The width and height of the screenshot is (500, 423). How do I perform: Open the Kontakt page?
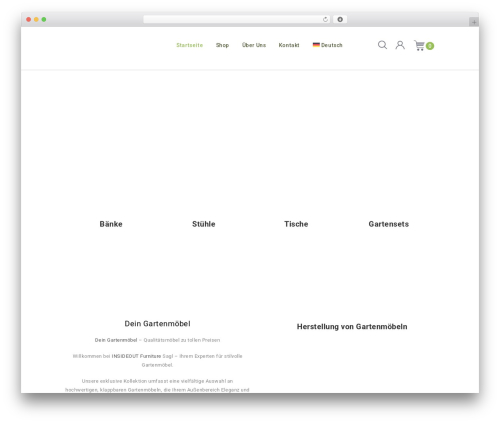click(289, 45)
